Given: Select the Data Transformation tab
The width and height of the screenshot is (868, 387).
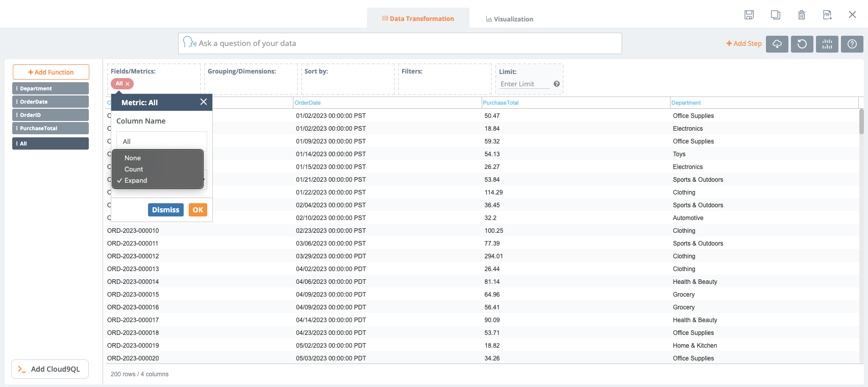Looking at the screenshot, I should (418, 19).
